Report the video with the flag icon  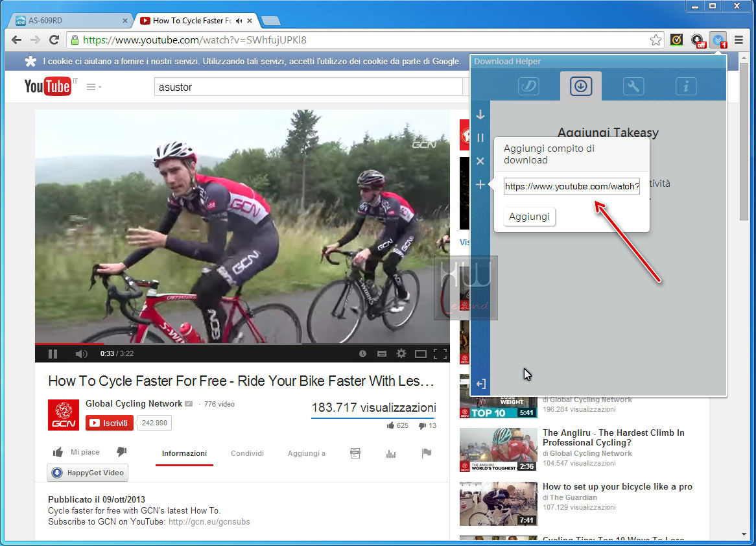click(x=427, y=453)
